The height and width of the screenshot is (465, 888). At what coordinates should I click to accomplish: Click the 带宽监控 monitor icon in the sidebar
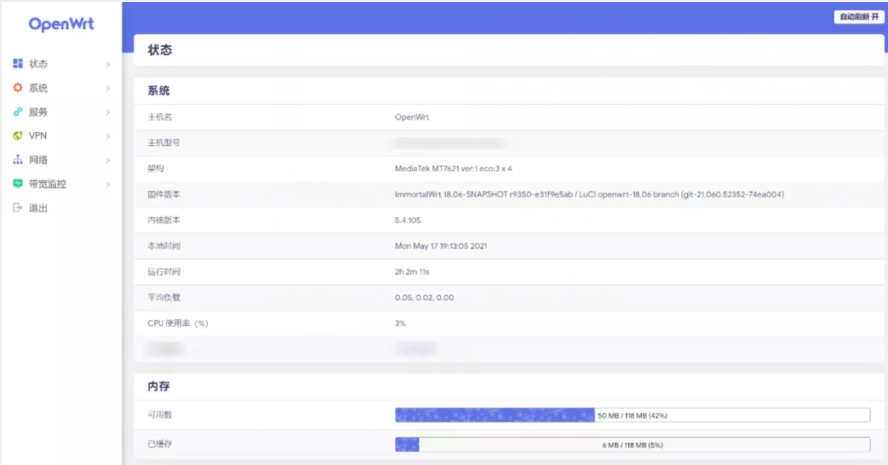click(18, 184)
